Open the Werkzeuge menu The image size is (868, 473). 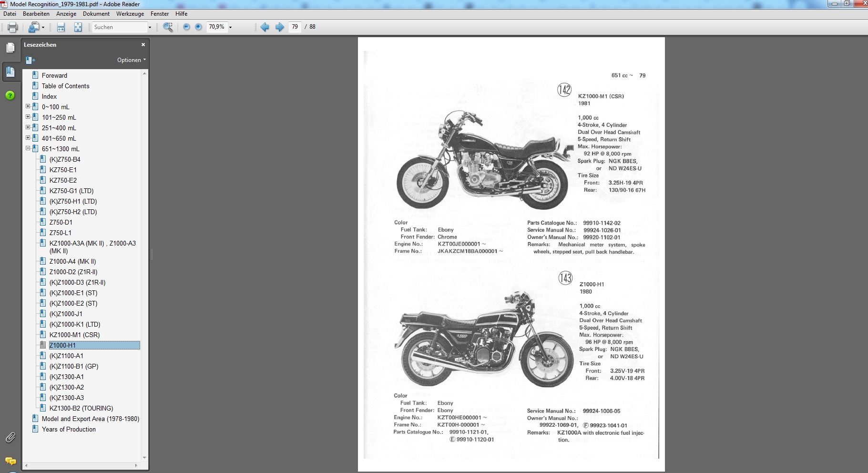pos(130,14)
